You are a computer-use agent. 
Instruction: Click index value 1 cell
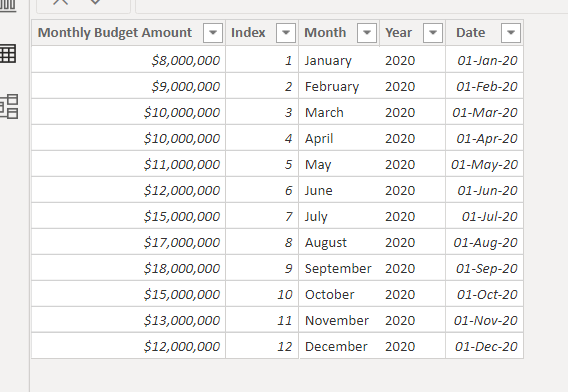pos(262,60)
